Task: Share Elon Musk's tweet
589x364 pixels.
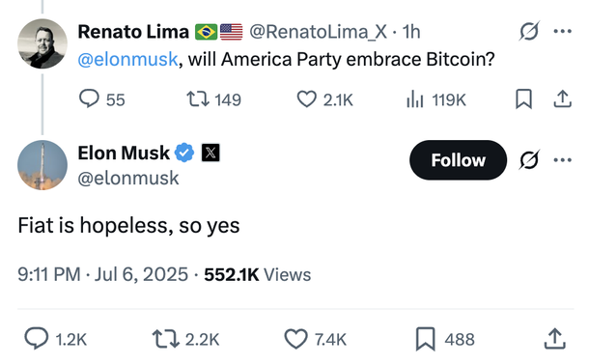Action: point(555,339)
